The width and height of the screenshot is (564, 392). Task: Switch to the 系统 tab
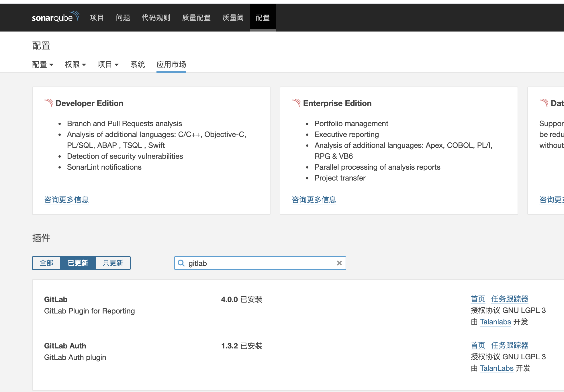tap(138, 64)
